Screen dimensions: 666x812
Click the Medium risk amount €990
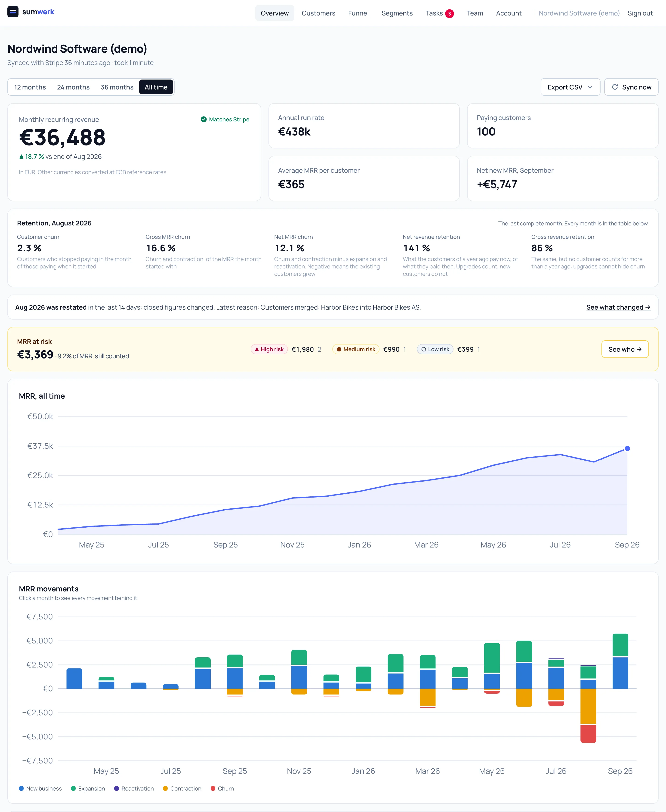[391, 349]
